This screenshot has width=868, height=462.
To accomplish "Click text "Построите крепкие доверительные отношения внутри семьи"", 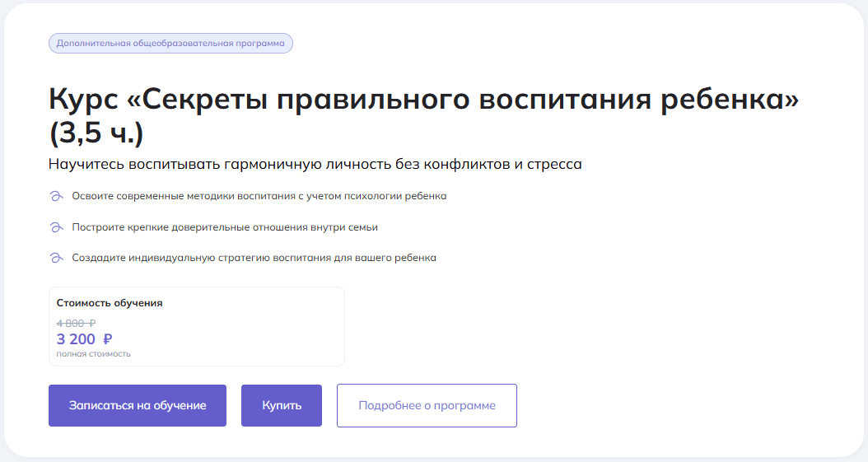I will tap(225, 226).
